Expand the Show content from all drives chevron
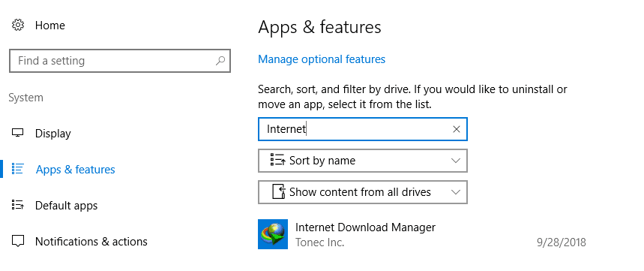This screenshot has height=271, width=644. (455, 192)
